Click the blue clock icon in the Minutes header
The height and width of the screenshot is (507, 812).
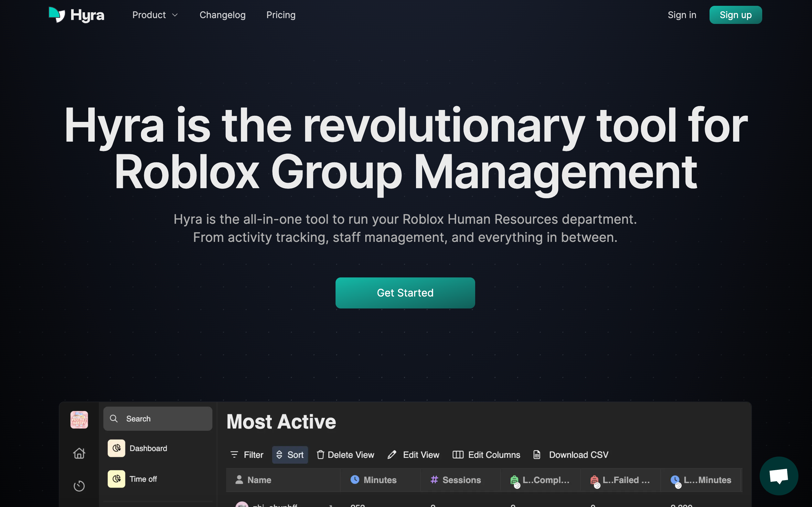[x=355, y=480]
